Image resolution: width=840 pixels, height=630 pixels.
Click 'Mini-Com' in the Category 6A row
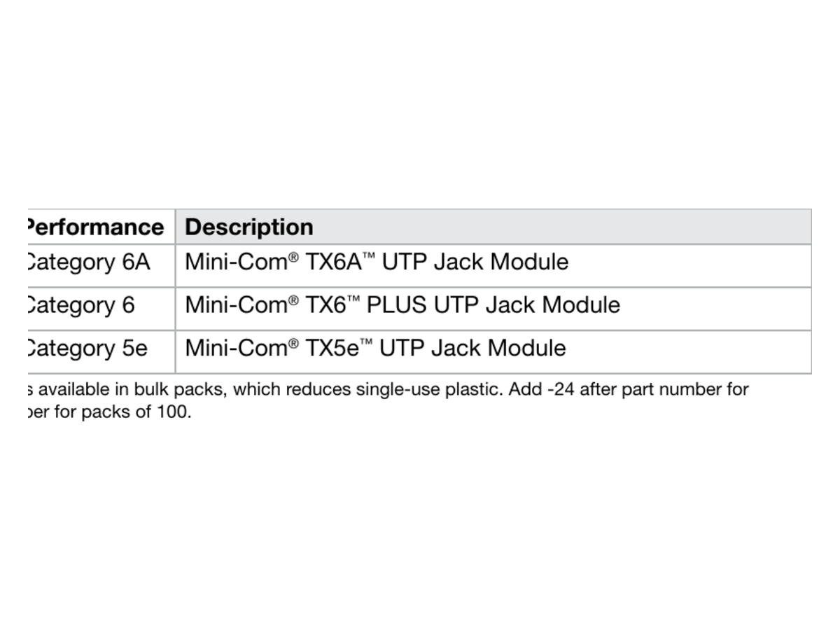237,262
